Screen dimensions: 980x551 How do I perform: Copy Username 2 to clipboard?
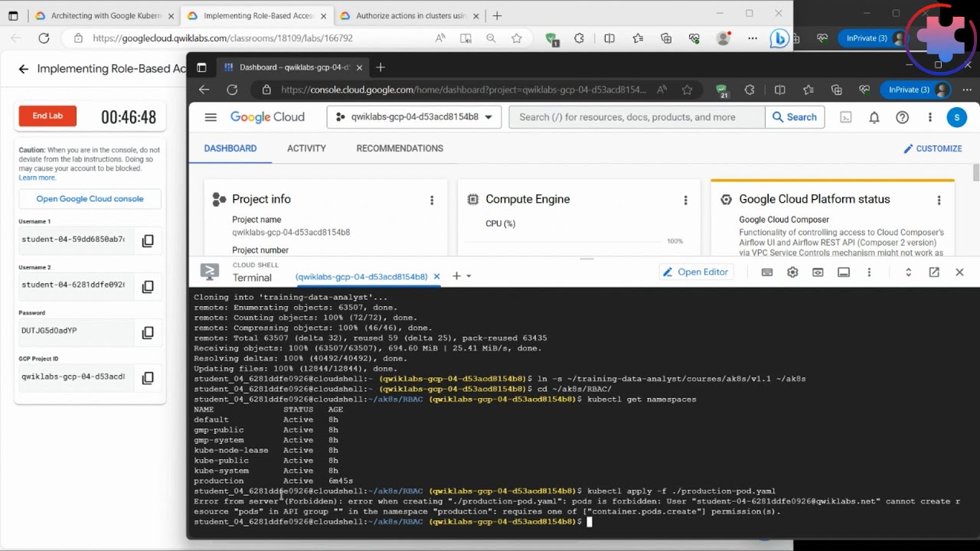148,286
